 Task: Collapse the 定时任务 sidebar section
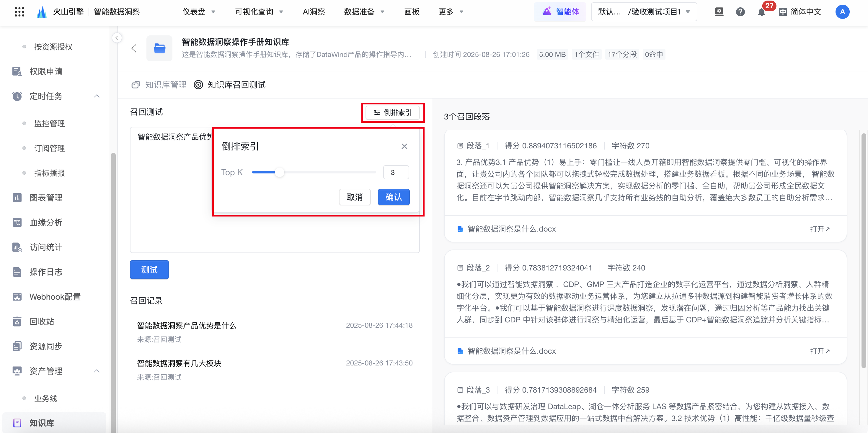97,96
